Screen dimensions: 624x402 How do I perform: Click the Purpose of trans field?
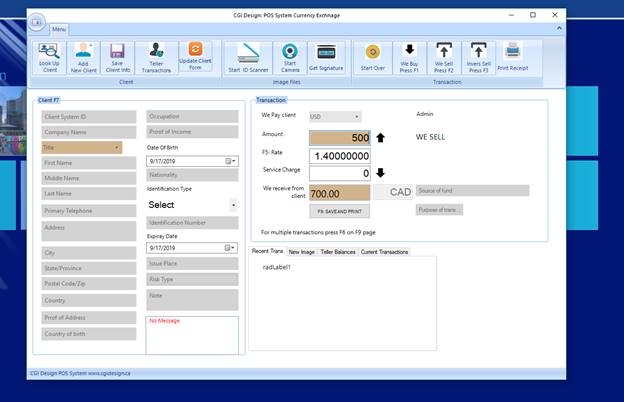coord(439,210)
